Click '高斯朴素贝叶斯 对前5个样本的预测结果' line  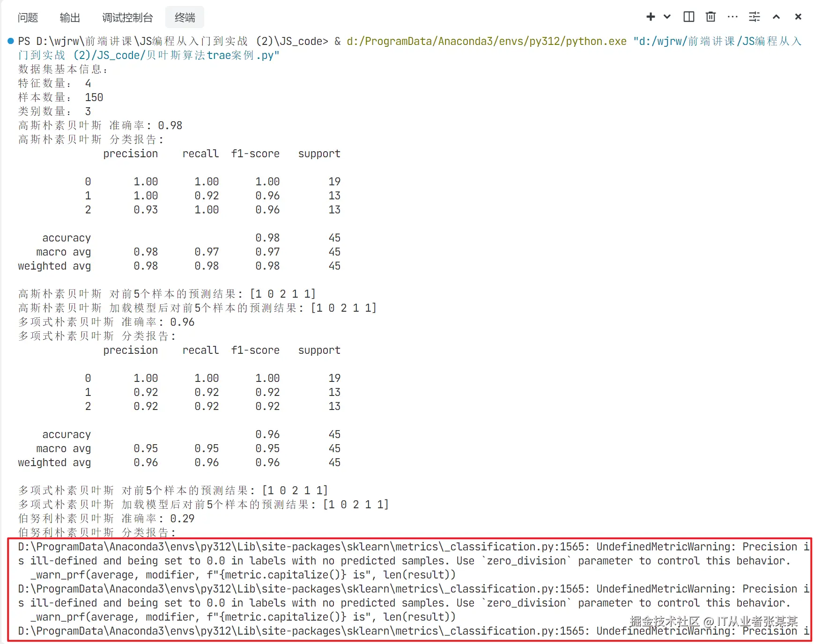(167, 294)
